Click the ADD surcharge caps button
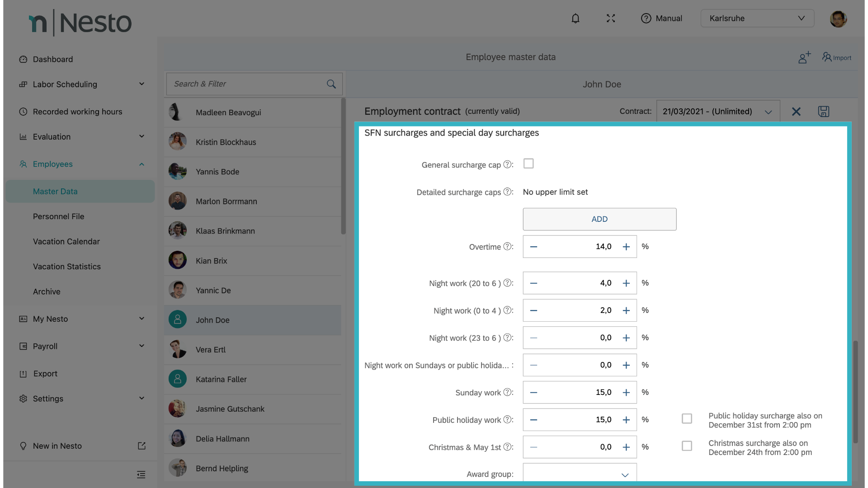The image size is (868, 488). click(x=599, y=219)
